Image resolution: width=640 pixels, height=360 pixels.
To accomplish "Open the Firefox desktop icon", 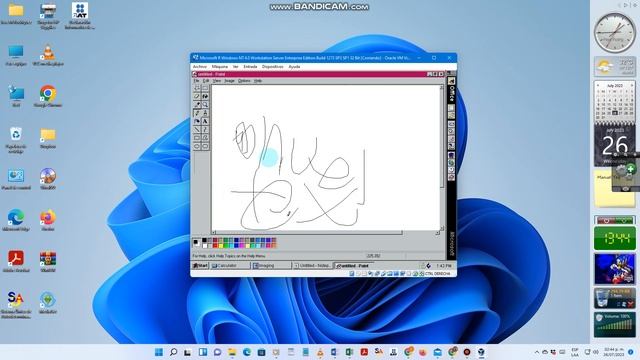I will (x=48, y=220).
